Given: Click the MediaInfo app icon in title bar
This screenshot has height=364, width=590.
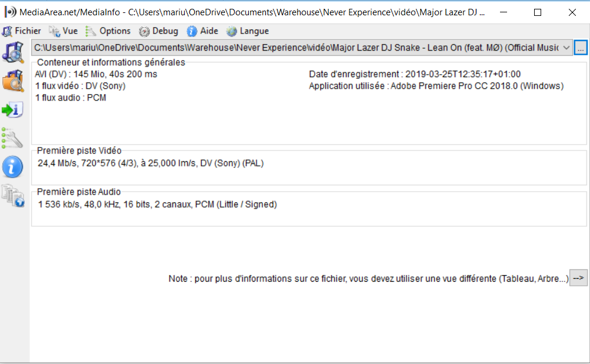Looking at the screenshot, I should coord(11,12).
